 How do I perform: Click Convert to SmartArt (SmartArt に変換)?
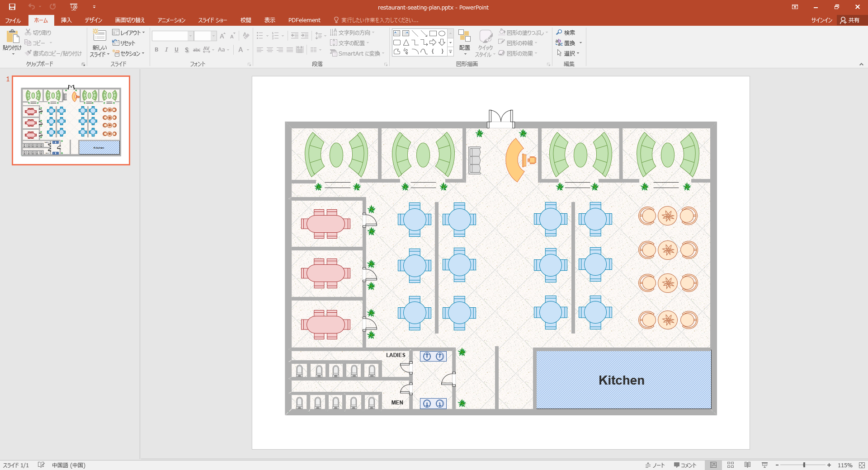[x=357, y=53]
